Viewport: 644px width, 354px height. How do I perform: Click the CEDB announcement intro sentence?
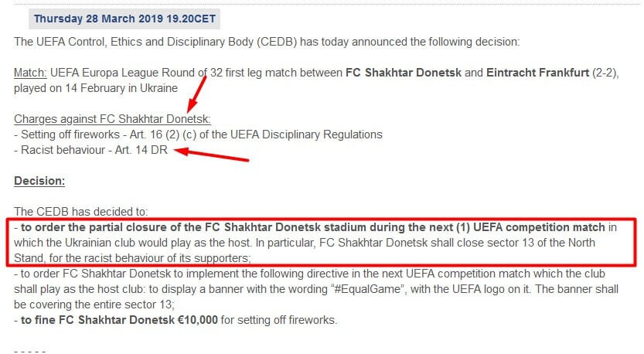click(267, 42)
